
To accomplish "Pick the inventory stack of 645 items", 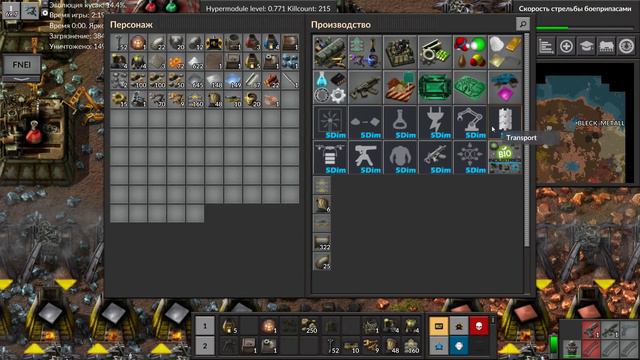I will coord(195,80).
